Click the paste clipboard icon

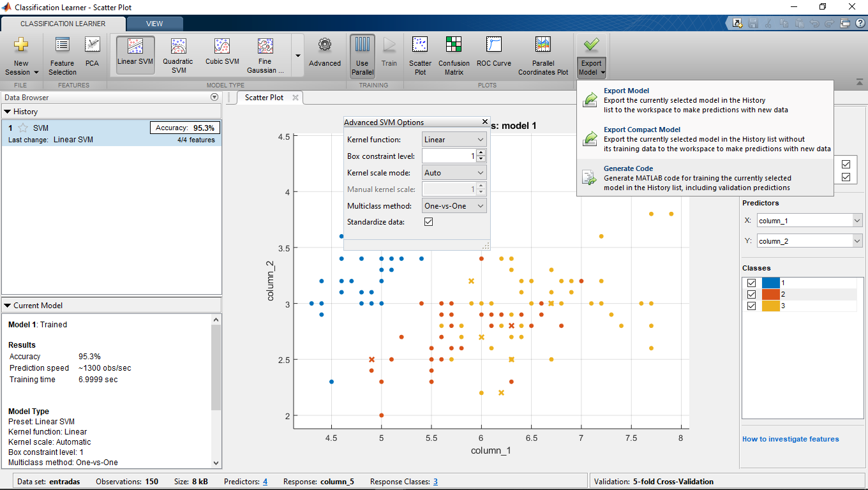click(x=798, y=24)
